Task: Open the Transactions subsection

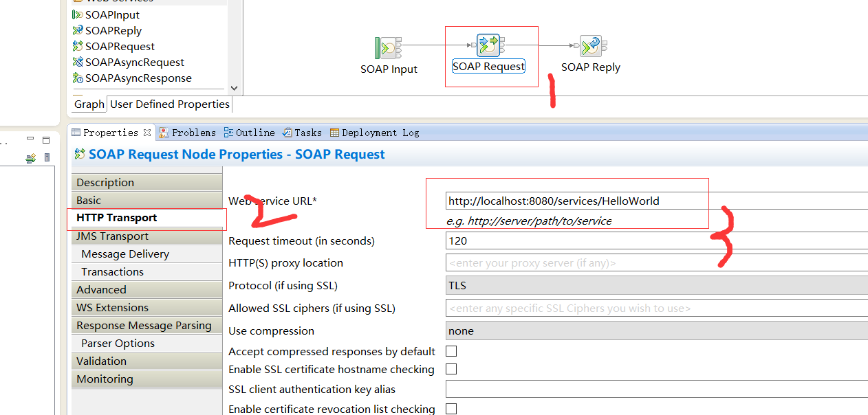Action: pos(147,271)
